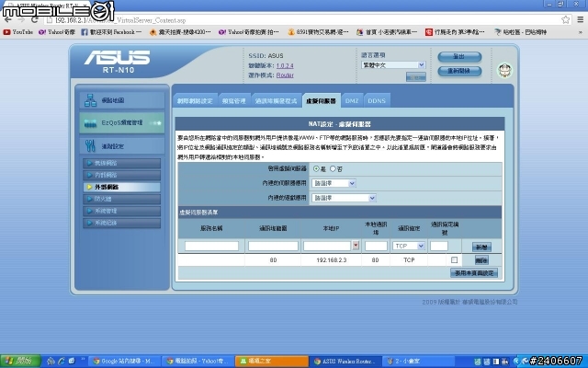The image size is (588, 368).
Task: Click the 登出 logout button
Action: coord(459,57)
